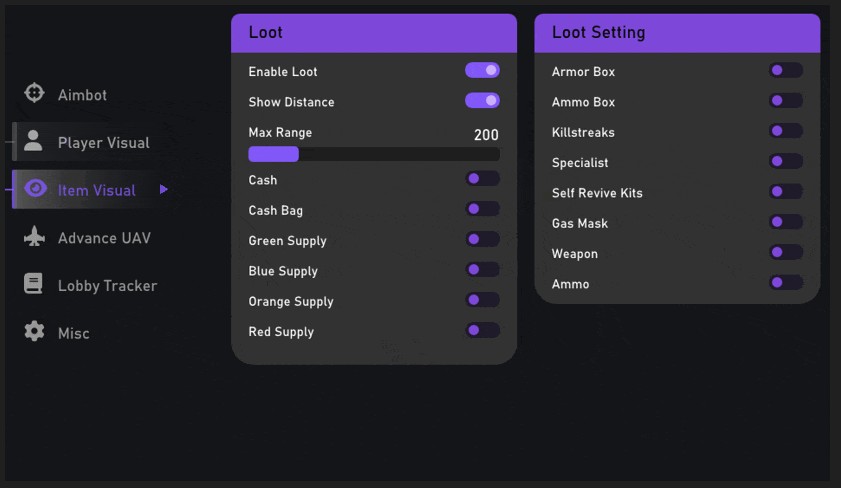Click the Lobby Tracker book icon
The height and width of the screenshot is (488, 841).
pyautogui.click(x=33, y=283)
